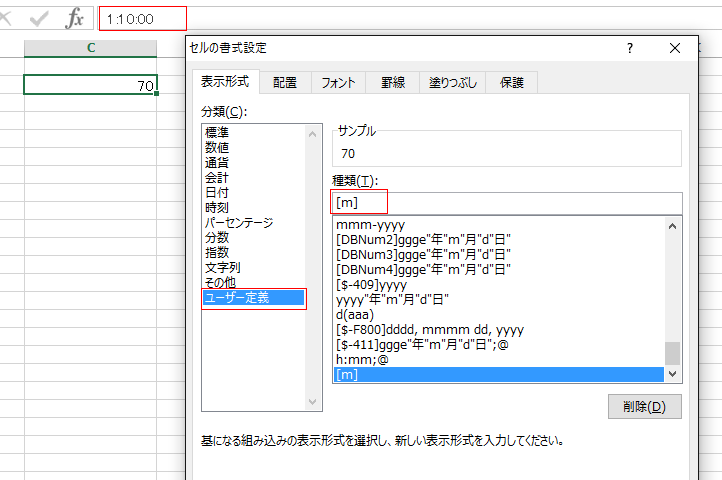Click the dialog help question mark icon
The width and height of the screenshot is (722, 480).
tap(630, 48)
